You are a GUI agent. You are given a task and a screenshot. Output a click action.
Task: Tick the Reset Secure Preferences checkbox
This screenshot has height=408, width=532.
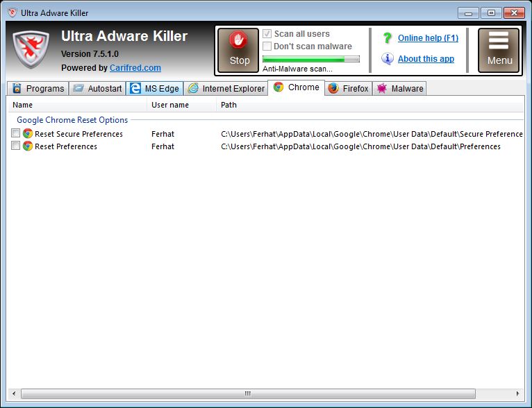pyautogui.click(x=15, y=133)
